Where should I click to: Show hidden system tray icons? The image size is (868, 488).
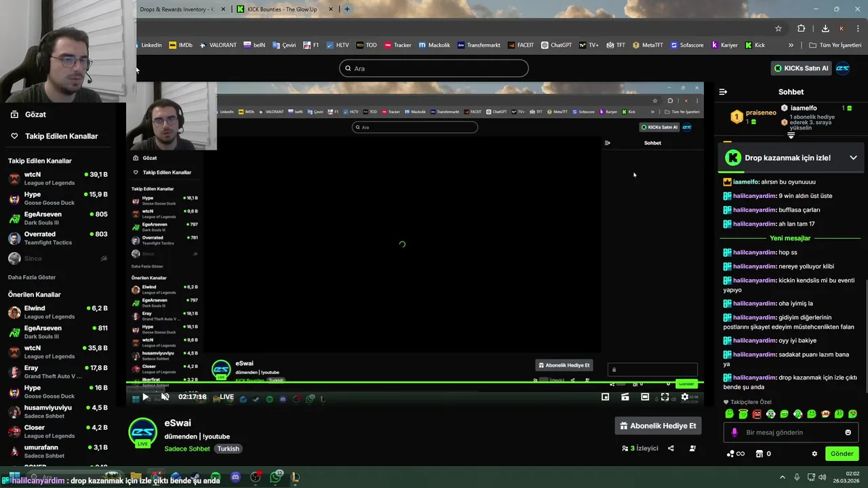pos(782,477)
